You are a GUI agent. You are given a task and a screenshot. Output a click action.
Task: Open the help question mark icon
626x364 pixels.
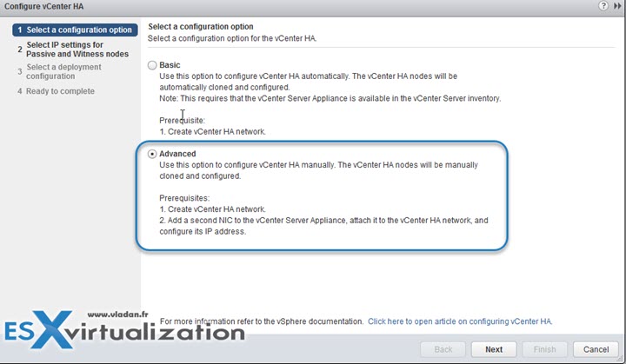pyautogui.click(x=603, y=6)
